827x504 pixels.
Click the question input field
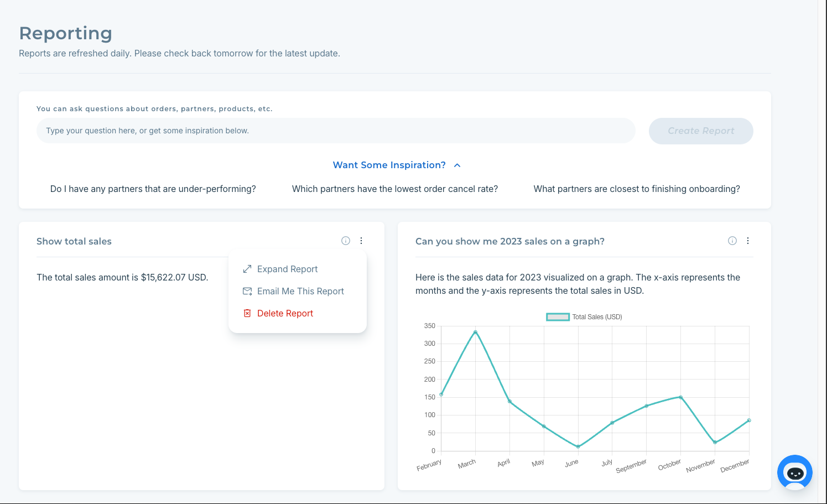coord(335,131)
